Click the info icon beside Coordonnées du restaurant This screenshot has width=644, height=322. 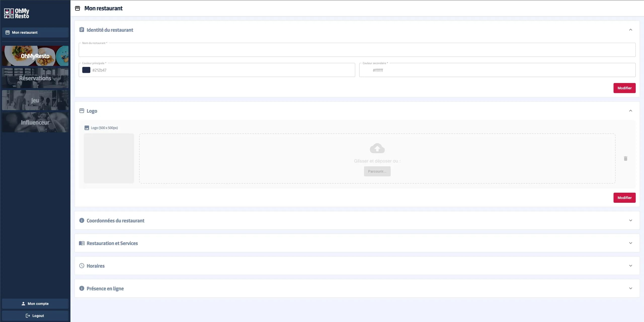(82, 220)
